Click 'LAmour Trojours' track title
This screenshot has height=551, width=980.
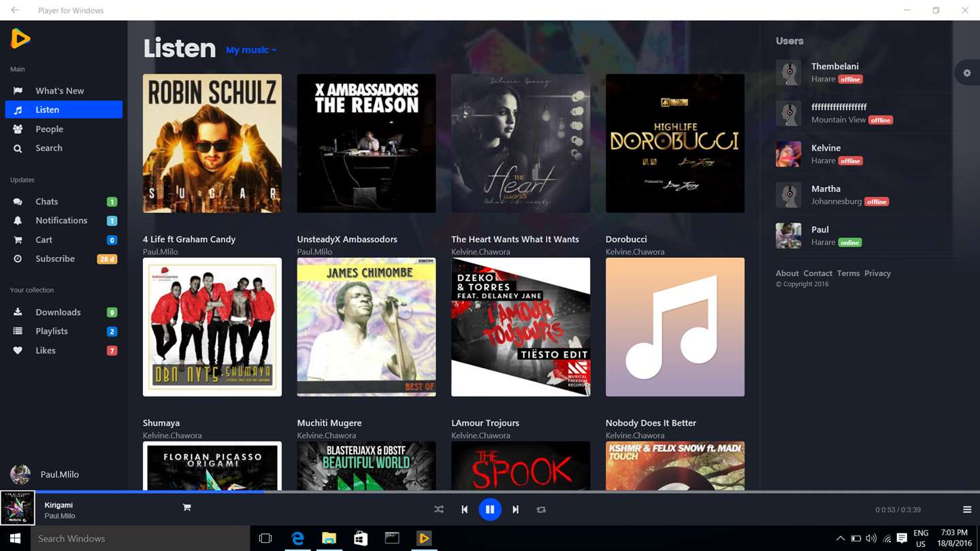(x=485, y=423)
